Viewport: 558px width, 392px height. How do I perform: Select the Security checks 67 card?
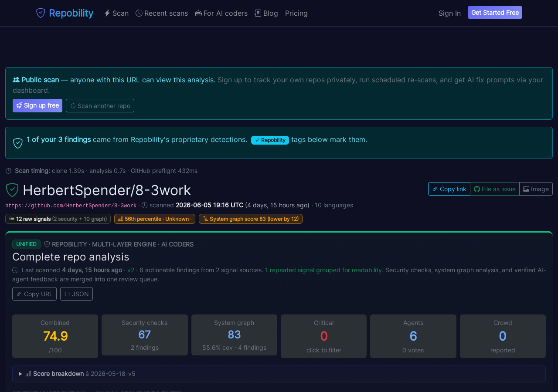pyautogui.click(x=145, y=335)
